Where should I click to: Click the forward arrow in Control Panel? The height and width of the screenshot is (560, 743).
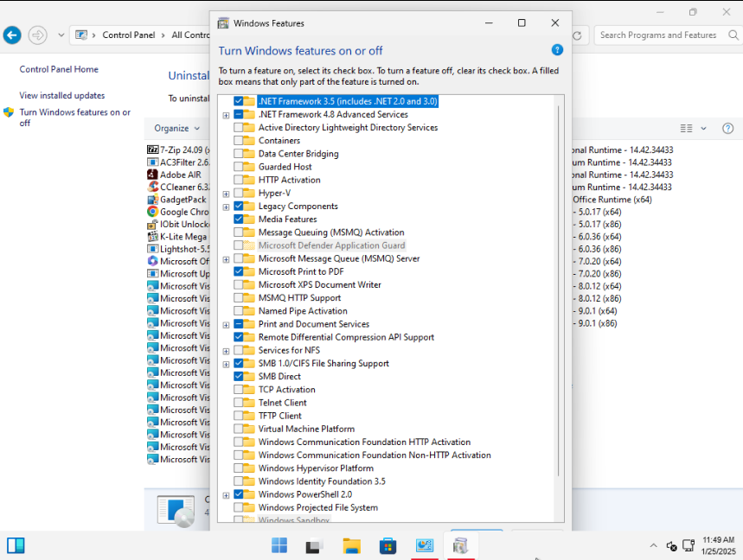tap(37, 35)
